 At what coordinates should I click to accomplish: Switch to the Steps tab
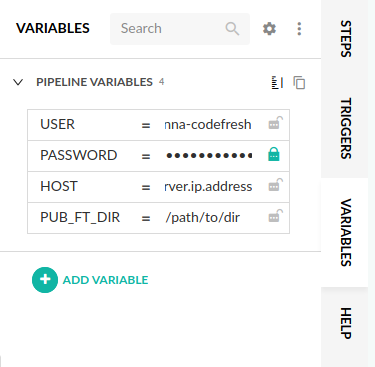[346, 39]
